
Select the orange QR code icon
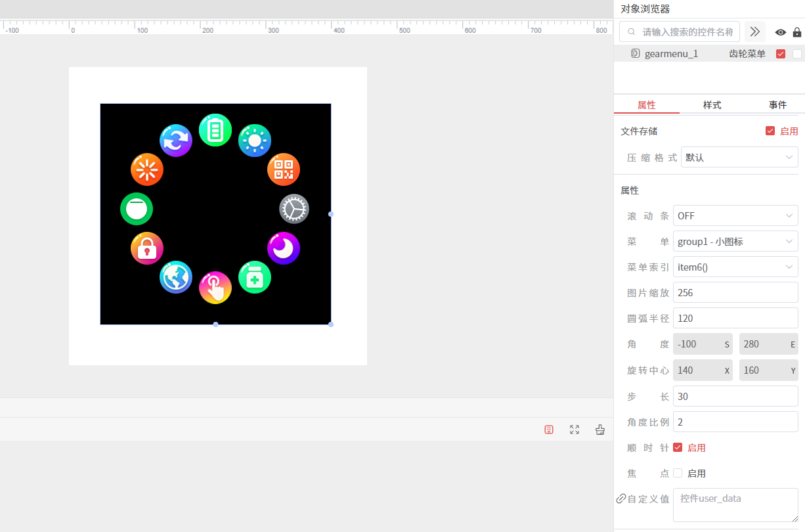coord(284,169)
